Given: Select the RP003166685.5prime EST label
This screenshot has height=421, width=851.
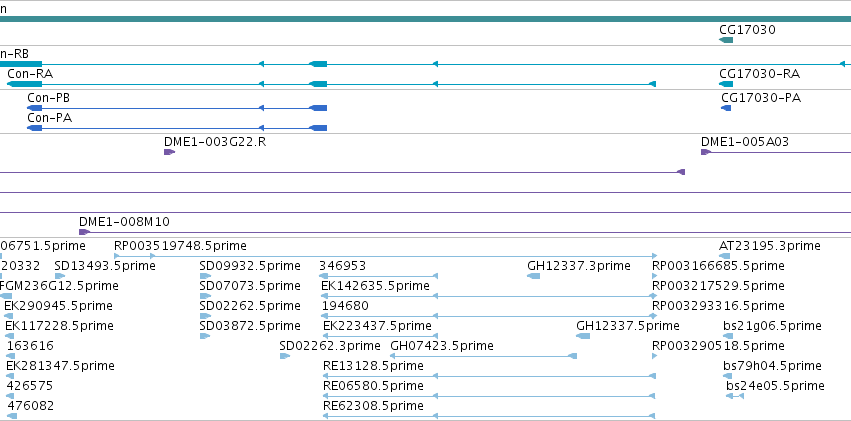Looking at the screenshot, I should point(719,266).
